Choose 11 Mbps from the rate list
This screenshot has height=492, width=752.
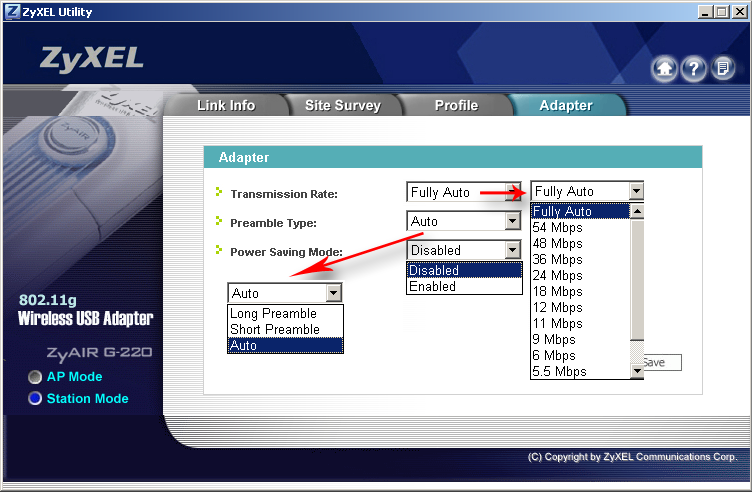pos(580,323)
